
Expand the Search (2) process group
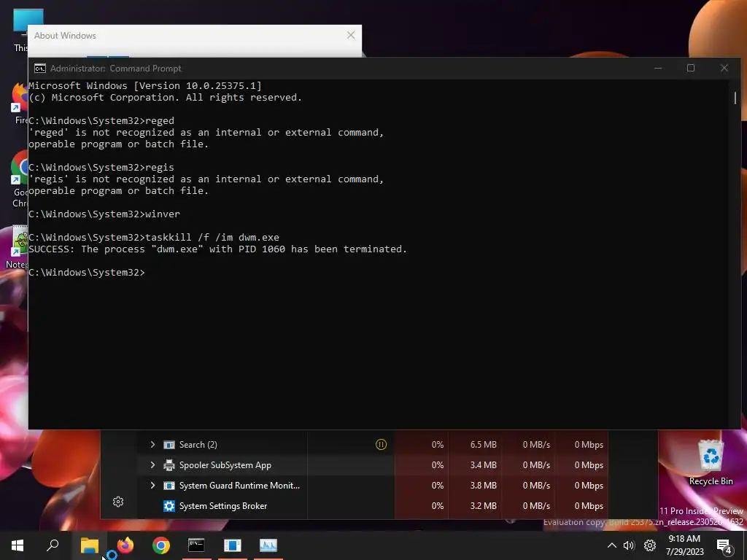152,444
